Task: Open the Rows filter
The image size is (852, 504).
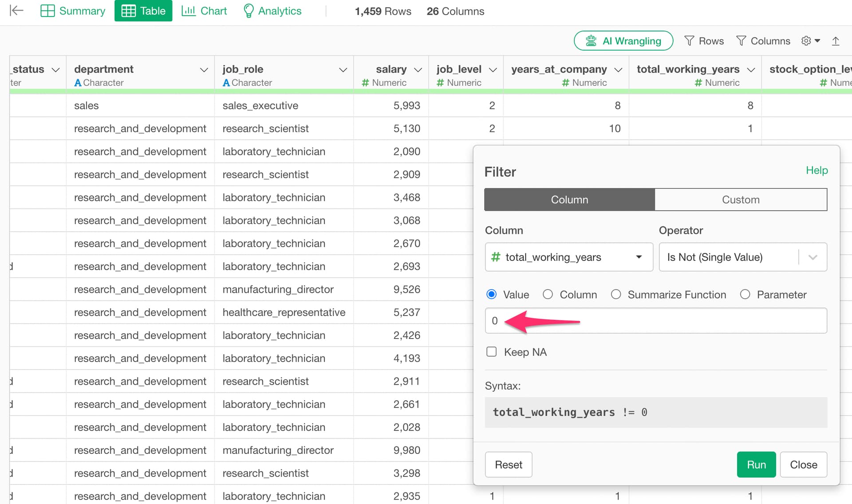Action: [704, 41]
